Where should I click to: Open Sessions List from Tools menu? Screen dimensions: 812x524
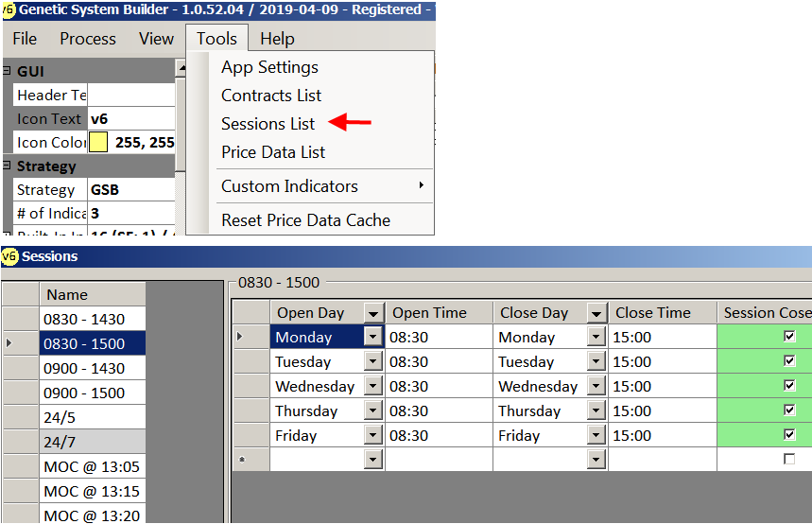point(268,124)
